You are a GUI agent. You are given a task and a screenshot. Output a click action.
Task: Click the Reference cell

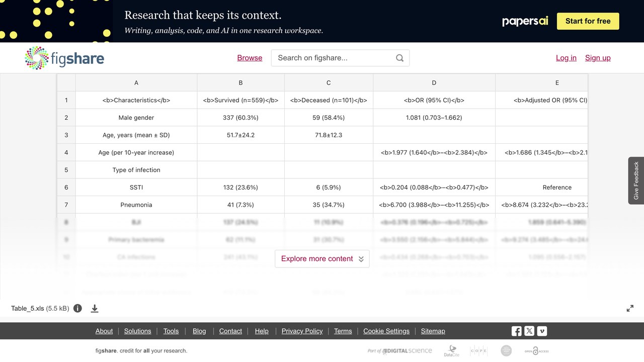click(541, 188)
